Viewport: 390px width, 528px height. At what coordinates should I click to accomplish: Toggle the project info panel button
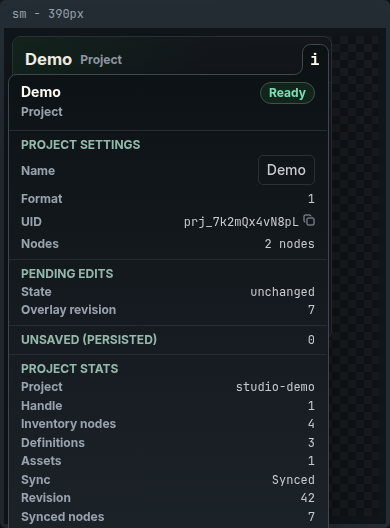pyautogui.click(x=315, y=60)
